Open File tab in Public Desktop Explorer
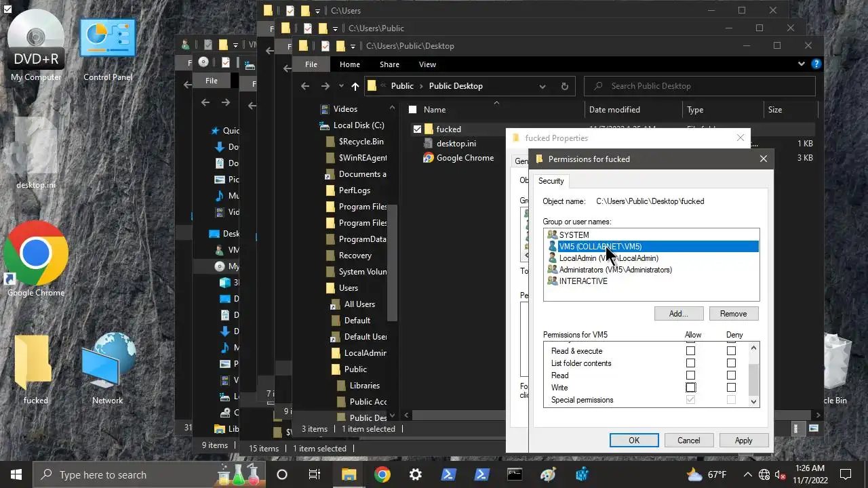The image size is (868, 488). (311, 64)
